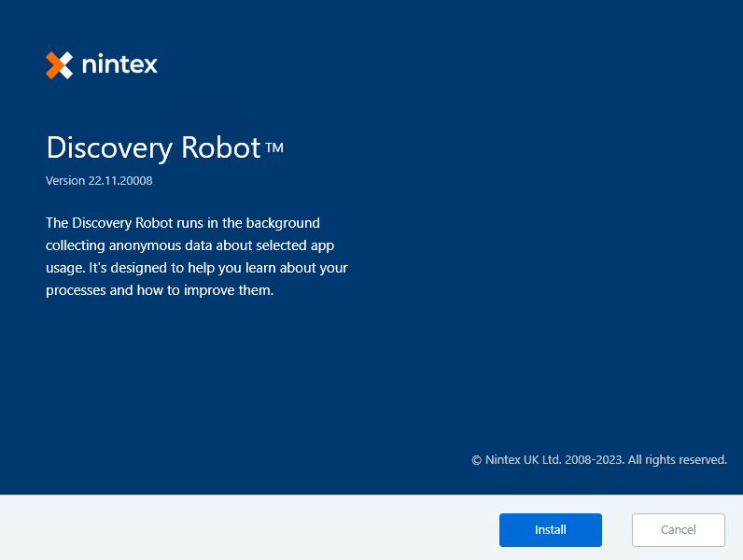This screenshot has width=743, height=560.
Task: Click the line "usage. It's designed to help you learn"
Action: click(x=161, y=268)
